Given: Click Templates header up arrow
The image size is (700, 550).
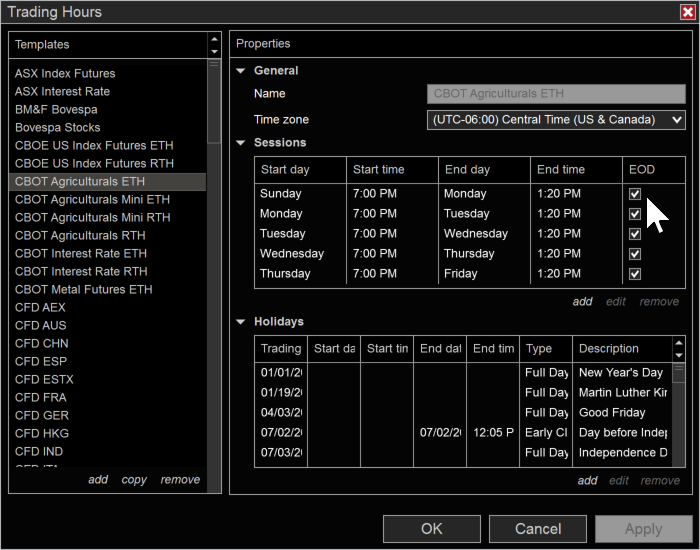Looking at the screenshot, I should click(214, 39).
